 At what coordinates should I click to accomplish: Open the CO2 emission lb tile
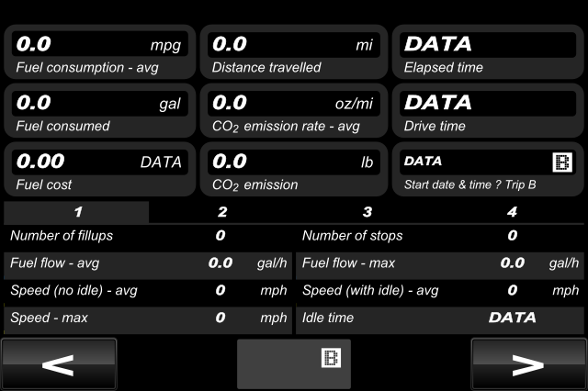[x=294, y=169]
